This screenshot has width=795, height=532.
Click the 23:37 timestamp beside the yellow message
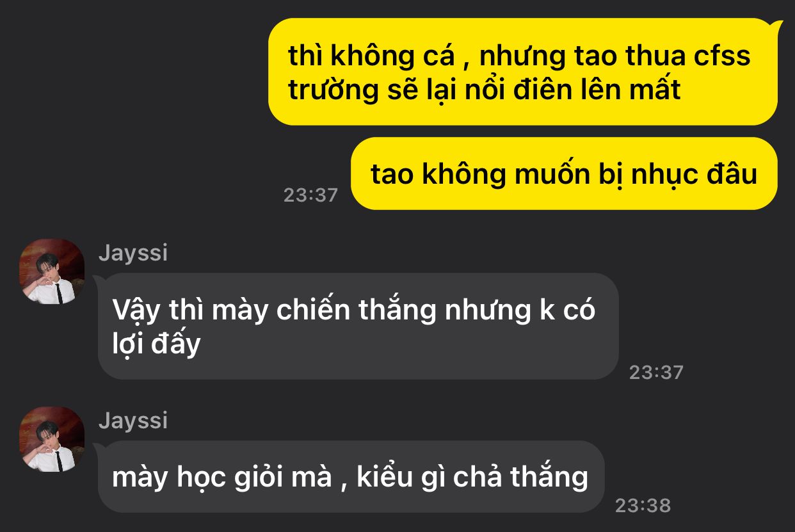click(310, 195)
